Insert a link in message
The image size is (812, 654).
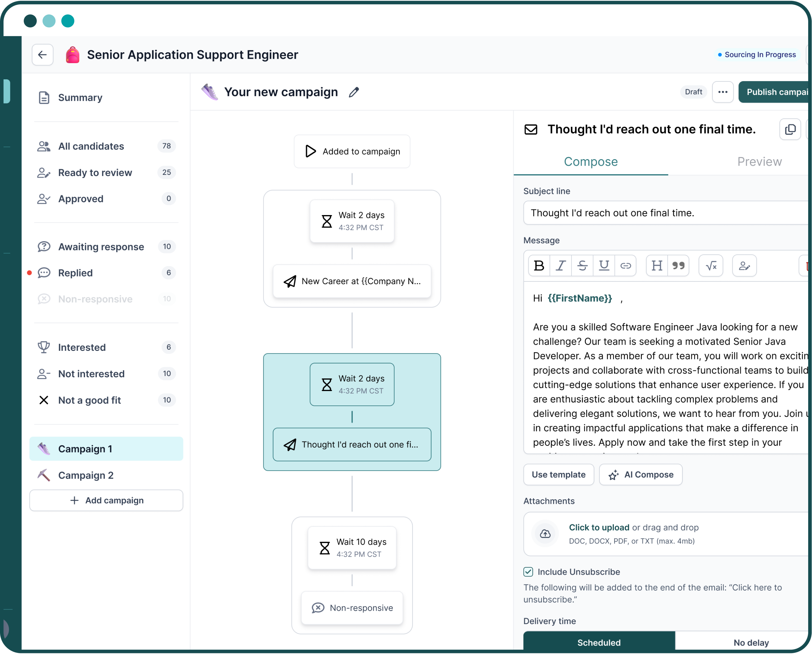pos(625,266)
